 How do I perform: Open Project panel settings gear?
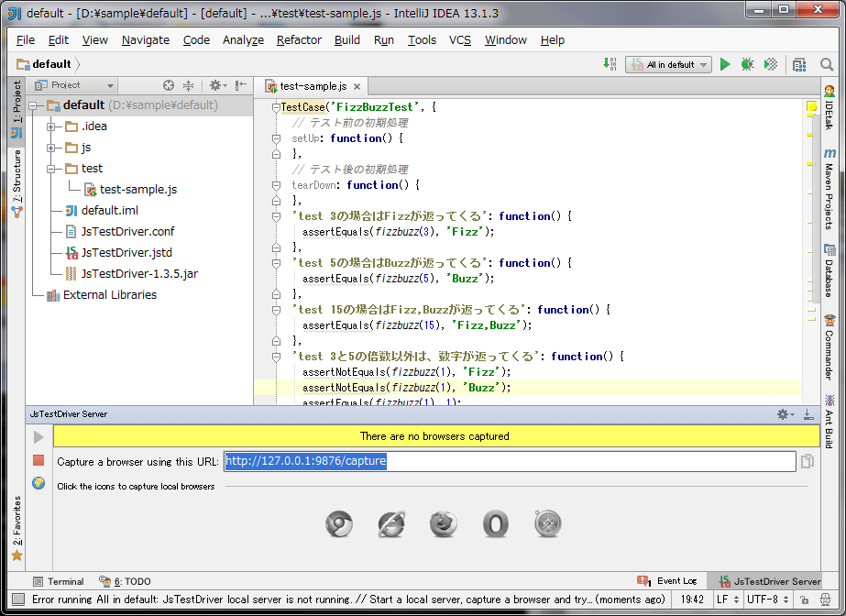[x=218, y=85]
